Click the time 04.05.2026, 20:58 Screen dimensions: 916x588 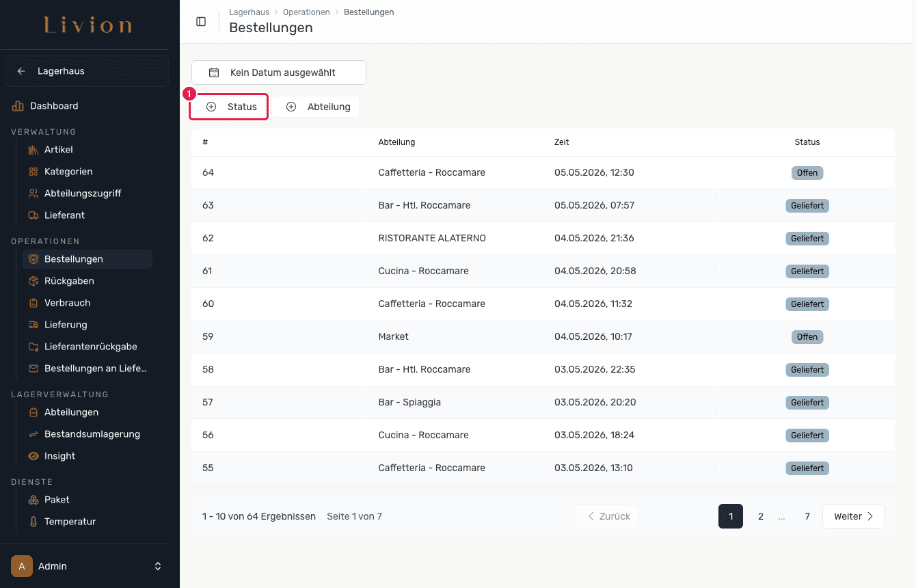(595, 271)
